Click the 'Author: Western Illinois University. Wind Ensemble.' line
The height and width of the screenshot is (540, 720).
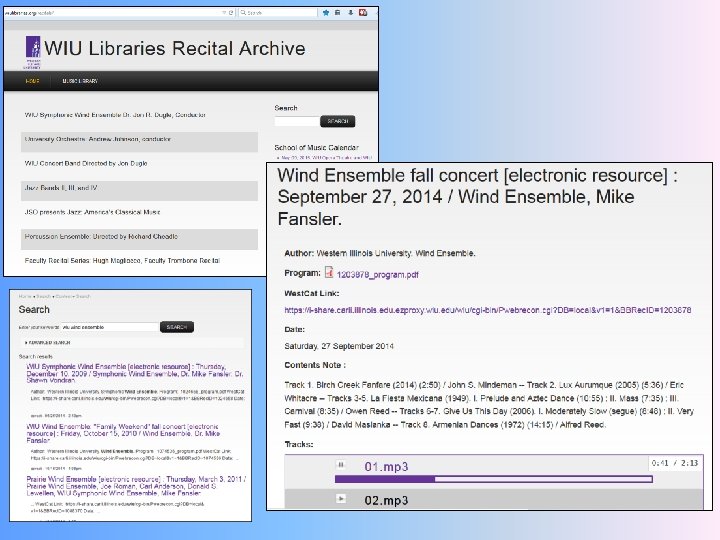[380, 253]
